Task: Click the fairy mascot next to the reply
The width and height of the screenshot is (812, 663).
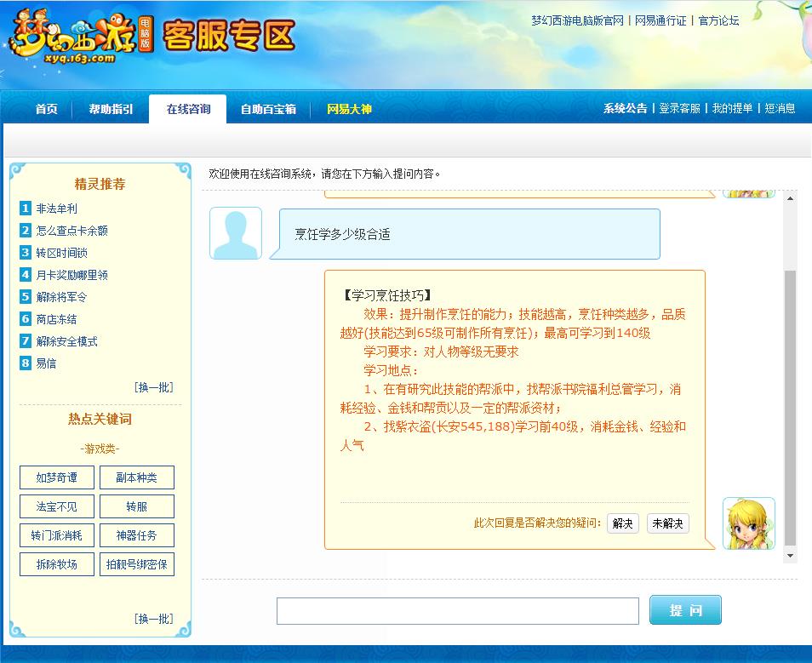Action: coord(750,523)
